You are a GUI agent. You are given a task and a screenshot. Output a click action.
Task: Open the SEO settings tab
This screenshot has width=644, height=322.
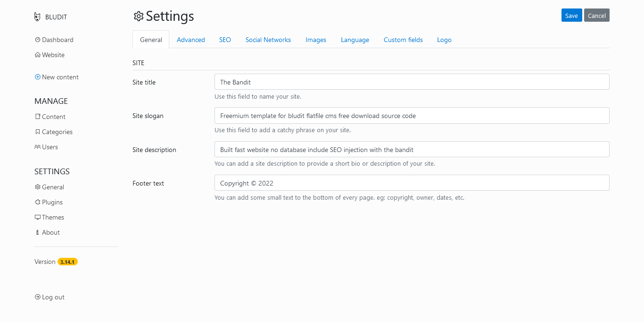tap(225, 40)
